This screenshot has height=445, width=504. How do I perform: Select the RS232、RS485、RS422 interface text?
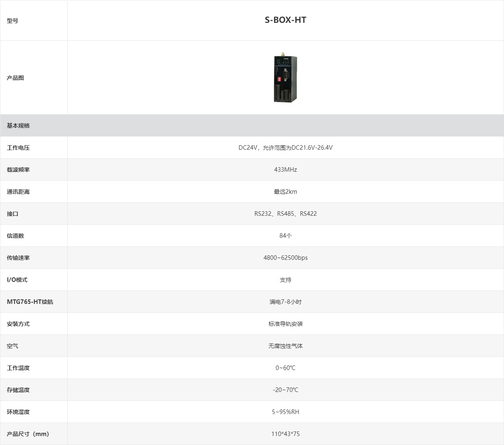pos(285,214)
